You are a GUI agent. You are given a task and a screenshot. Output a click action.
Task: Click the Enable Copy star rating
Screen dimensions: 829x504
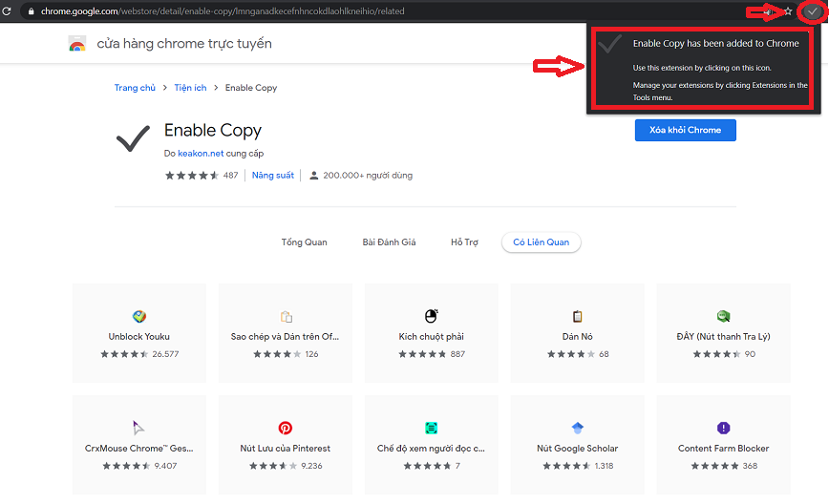tap(192, 176)
